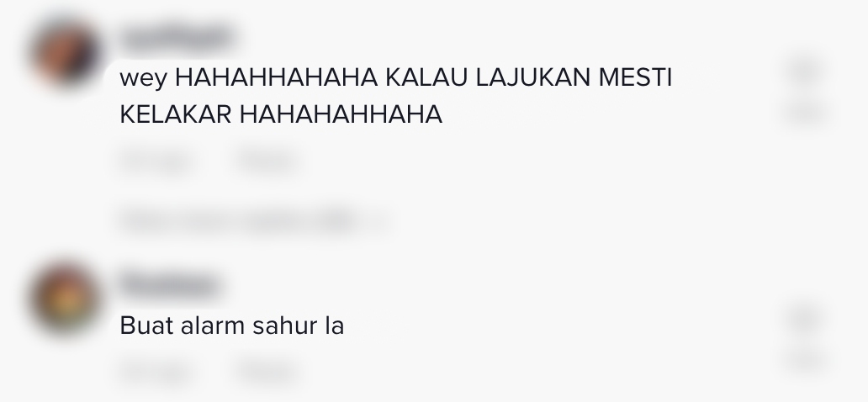Open blurred username above 'Buat alarm sahur la'
868x402 pixels.
(x=171, y=285)
